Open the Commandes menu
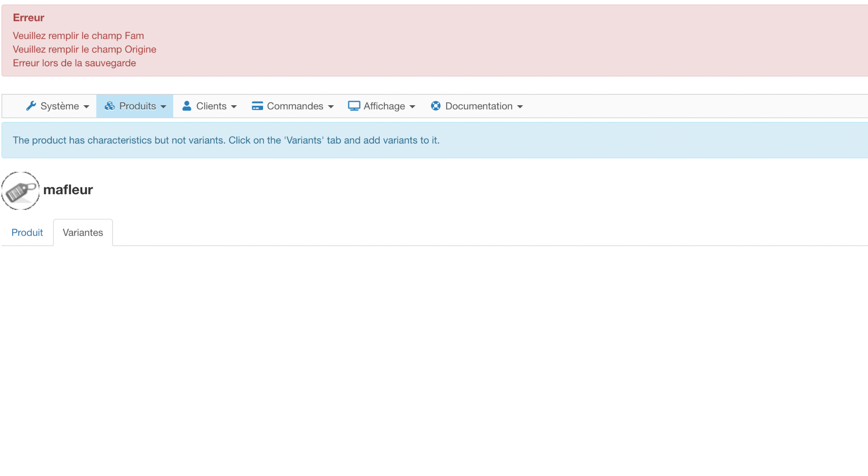868x476 pixels. [292, 106]
